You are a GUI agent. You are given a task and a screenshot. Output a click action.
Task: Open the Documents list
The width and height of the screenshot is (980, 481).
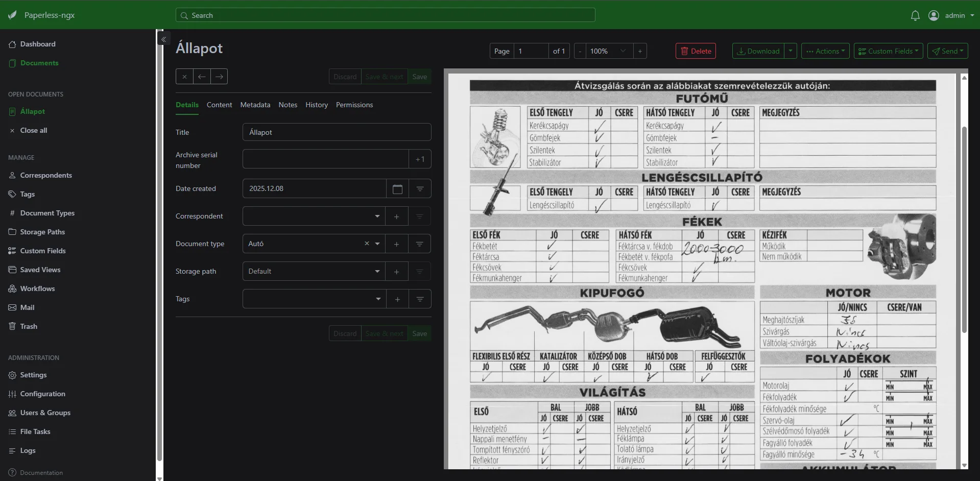click(39, 63)
